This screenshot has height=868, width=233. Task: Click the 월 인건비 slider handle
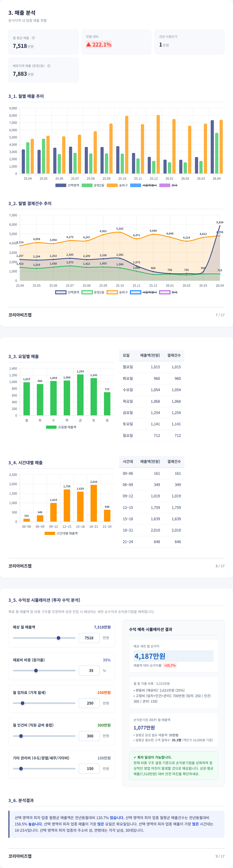[x=21, y=736]
